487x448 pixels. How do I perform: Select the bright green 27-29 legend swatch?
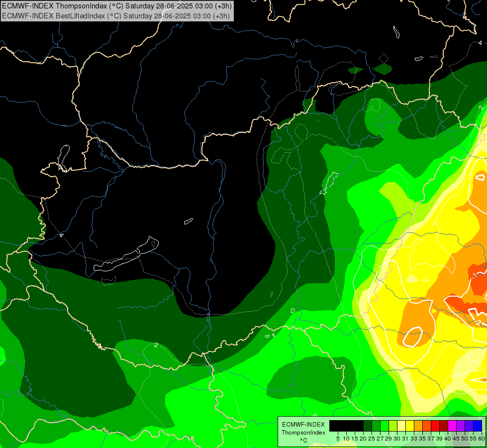[x=385, y=426]
